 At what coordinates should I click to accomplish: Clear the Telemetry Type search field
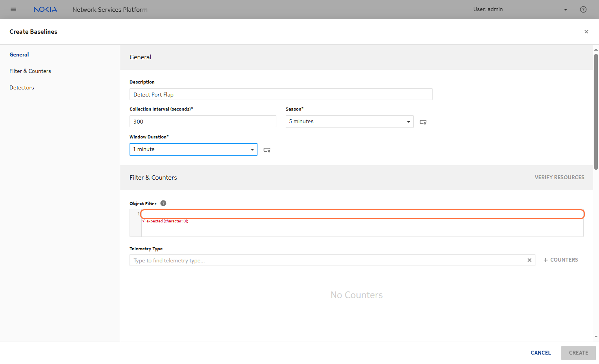click(x=529, y=260)
